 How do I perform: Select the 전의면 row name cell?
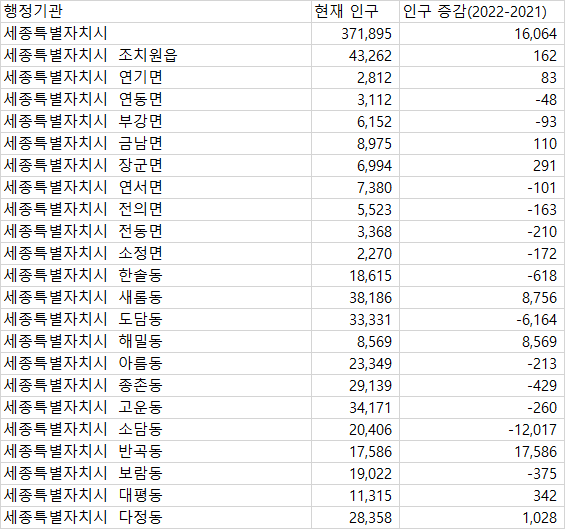click(156, 210)
